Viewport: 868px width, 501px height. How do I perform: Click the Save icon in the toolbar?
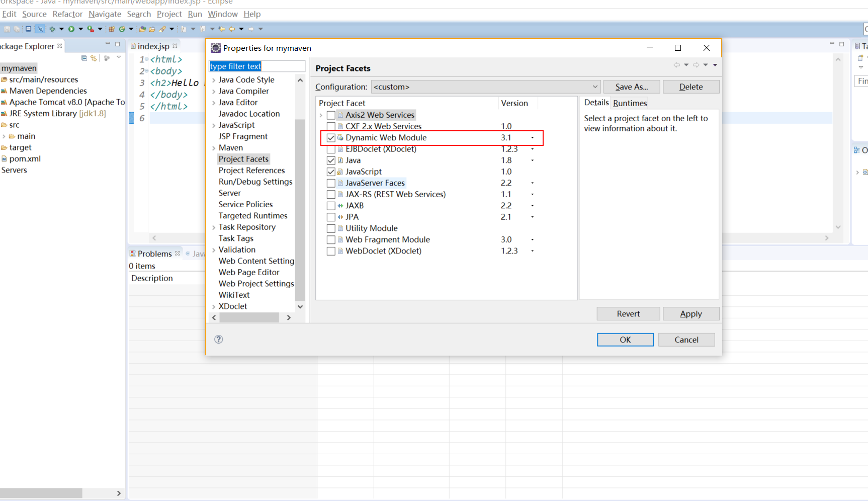(7, 29)
